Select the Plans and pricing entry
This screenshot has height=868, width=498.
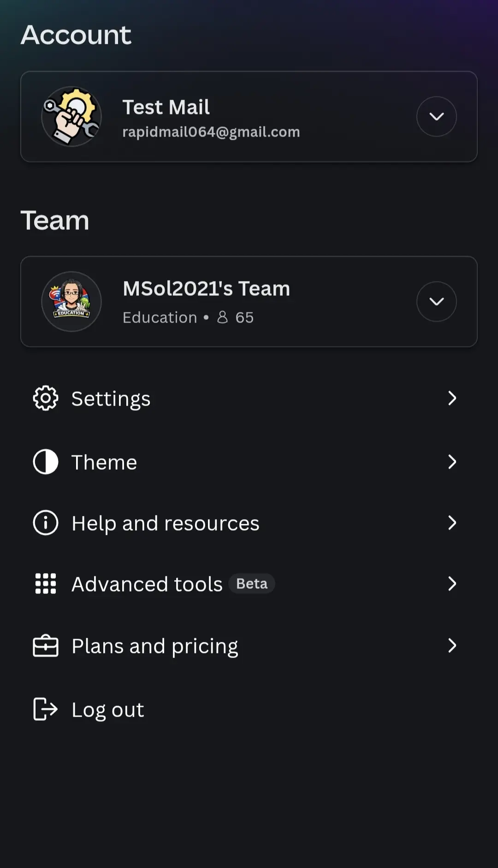[249, 646]
